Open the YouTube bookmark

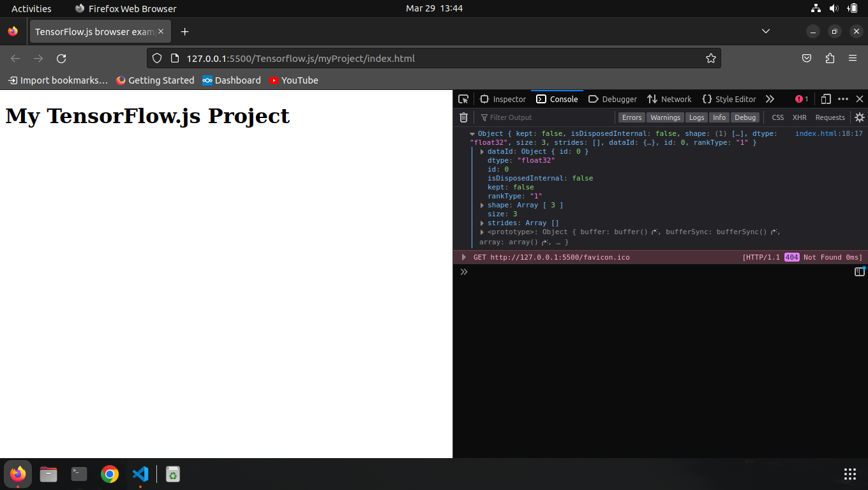point(293,80)
